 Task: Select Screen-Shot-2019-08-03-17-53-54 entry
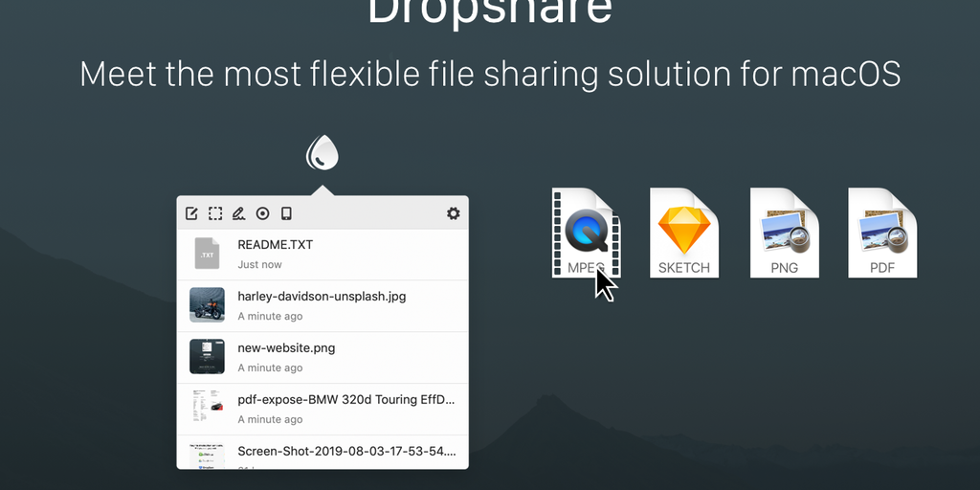(323, 453)
